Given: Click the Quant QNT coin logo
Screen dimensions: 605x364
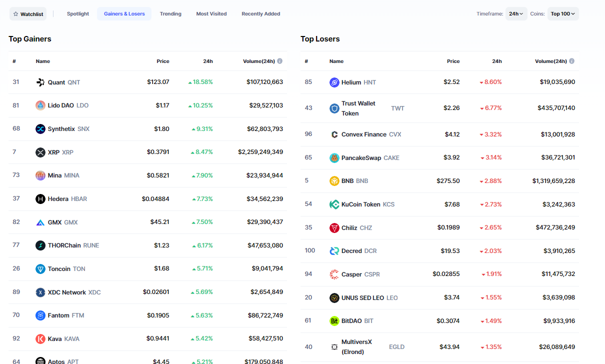Looking at the screenshot, I should point(40,82).
